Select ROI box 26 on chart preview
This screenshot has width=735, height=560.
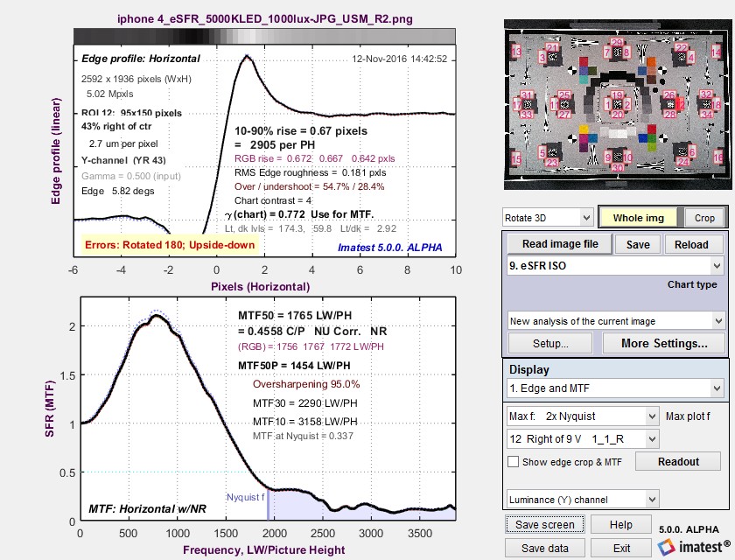[669, 95]
